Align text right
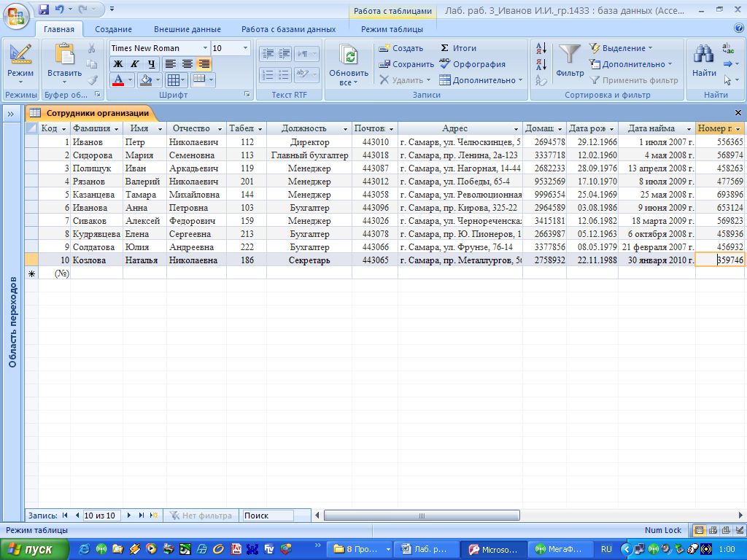This screenshot has width=747, height=560. [204, 64]
